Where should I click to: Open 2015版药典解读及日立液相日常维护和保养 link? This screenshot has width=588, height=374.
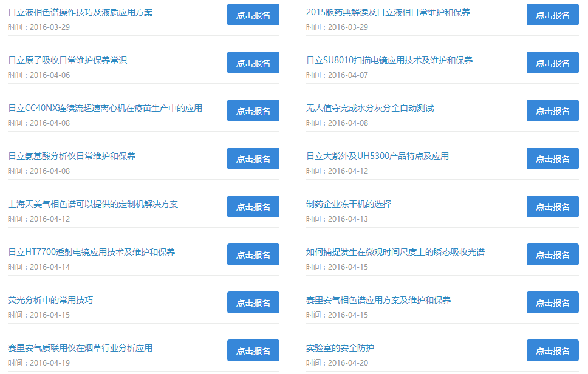pyautogui.click(x=388, y=12)
